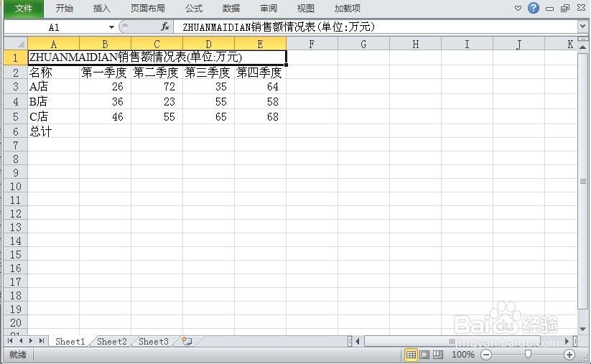Open the Name Box dropdown arrow
The height and width of the screenshot is (364, 591).
(111, 27)
